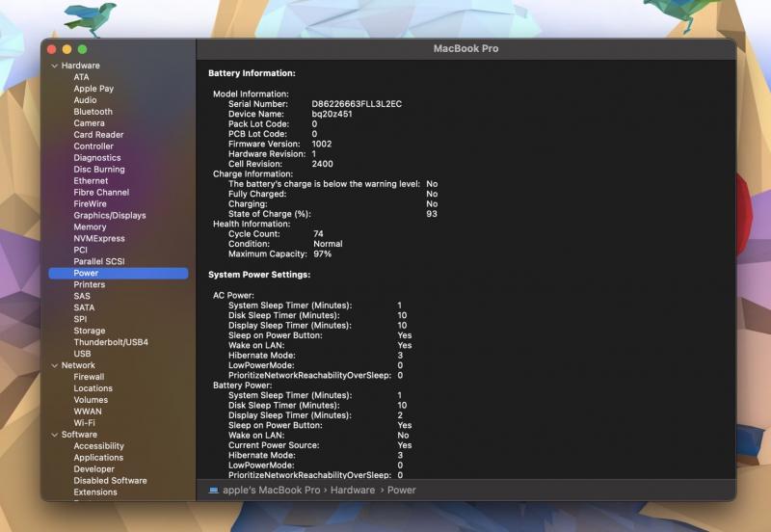Click Power in the bottom path bar
The width and height of the screenshot is (771, 532).
click(x=402, y=491)
